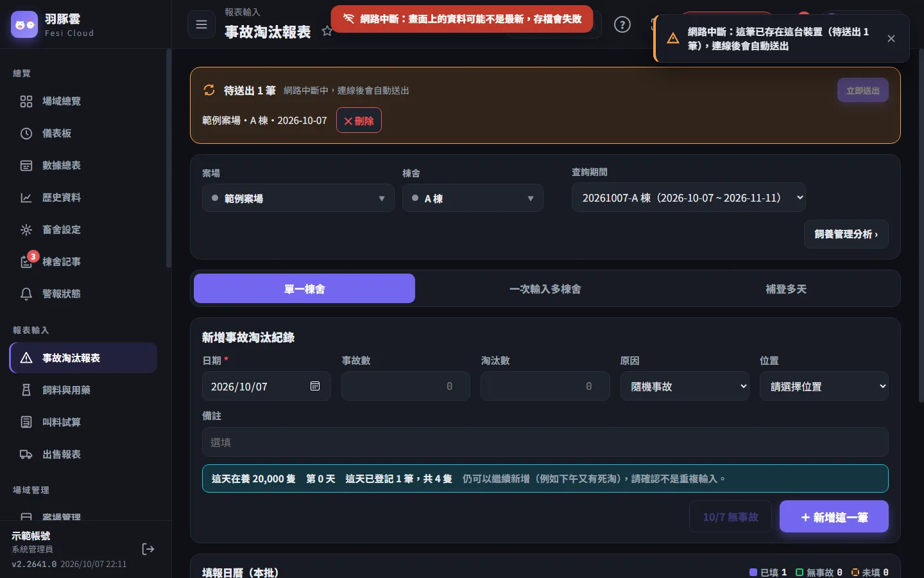Image resolution: width=924 pixels, height=578 pixels.
Task: Click the 羽豚雲 Fesi Cloud logo
Action: [x=53, y=25]
